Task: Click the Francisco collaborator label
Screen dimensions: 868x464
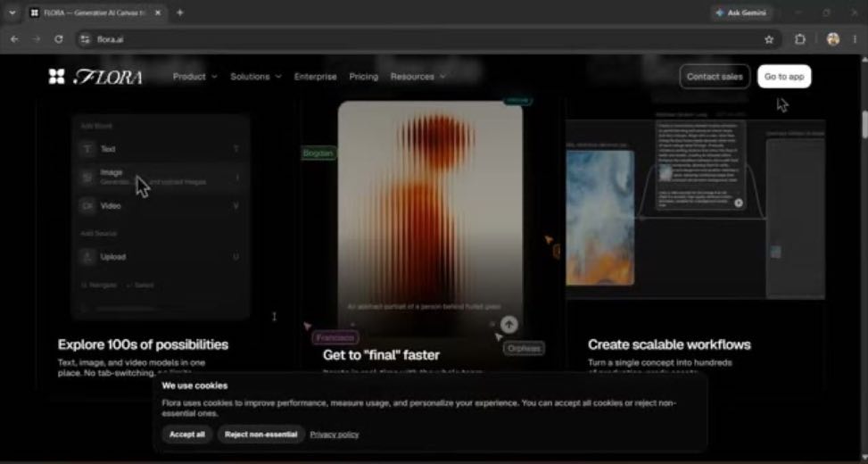Action: click(x=335, y=337)
